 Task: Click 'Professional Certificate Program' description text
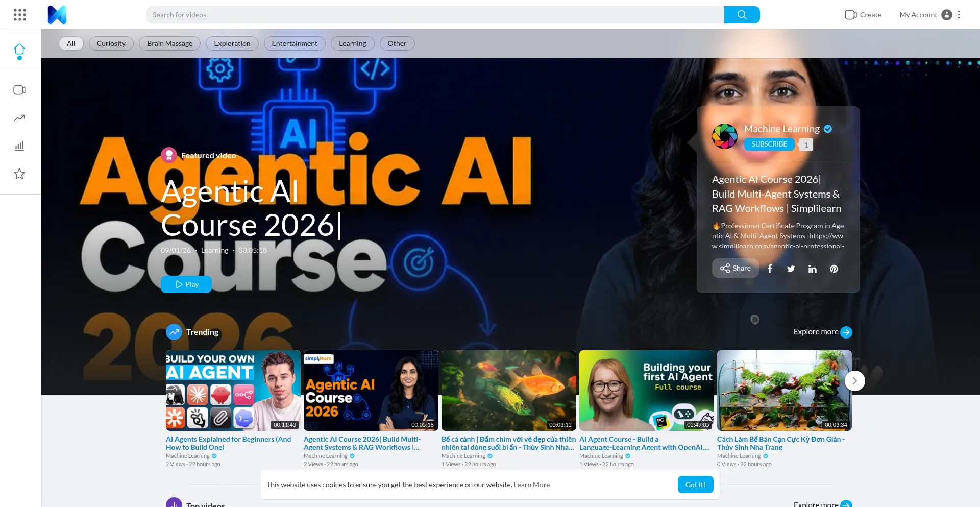778,235
